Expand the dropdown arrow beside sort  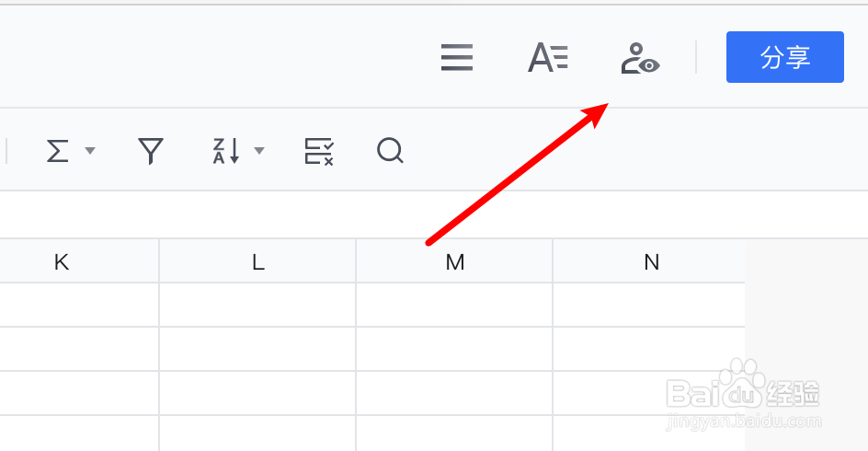coord(259,151)
